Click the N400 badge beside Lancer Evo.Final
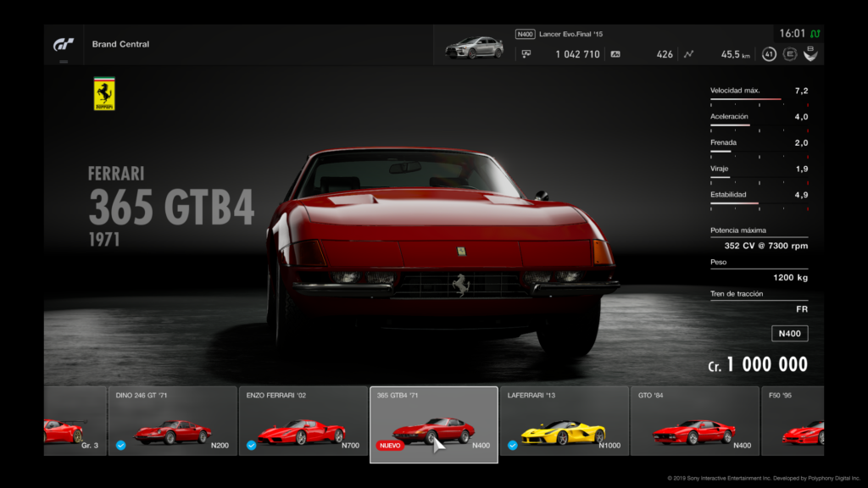Viewport: 868px width, 488px height. (x=525, y=34)
